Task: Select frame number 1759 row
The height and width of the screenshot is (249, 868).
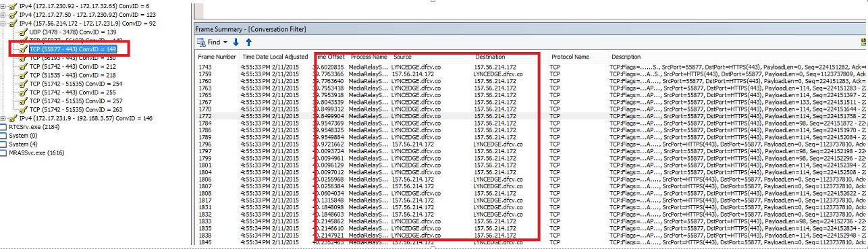Action: point(531,74)
